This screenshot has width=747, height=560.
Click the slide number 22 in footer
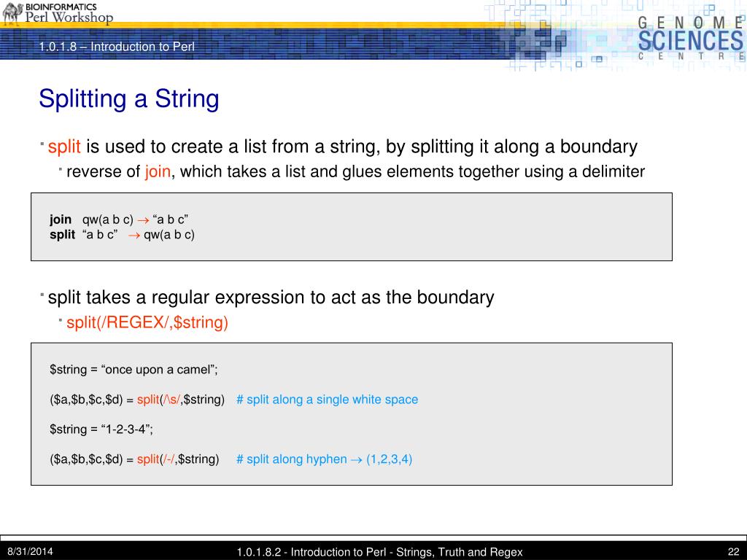(x=734, y=552)
